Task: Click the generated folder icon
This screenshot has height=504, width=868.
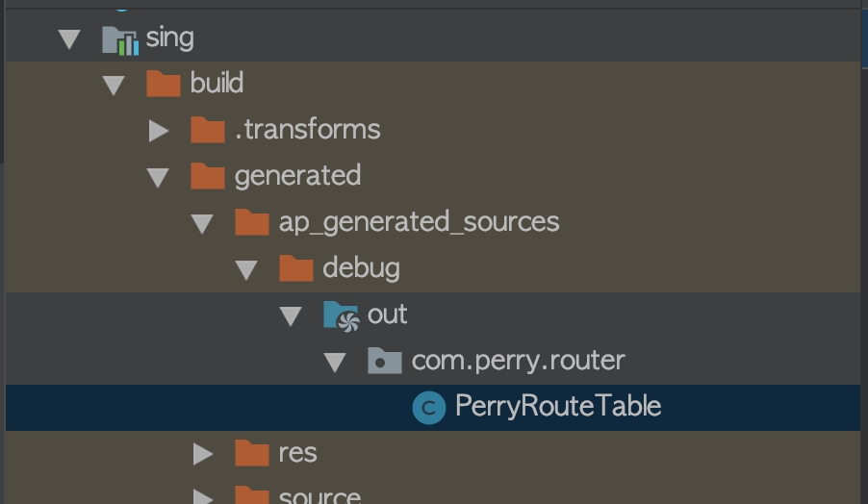Action: tap(208, 175)
